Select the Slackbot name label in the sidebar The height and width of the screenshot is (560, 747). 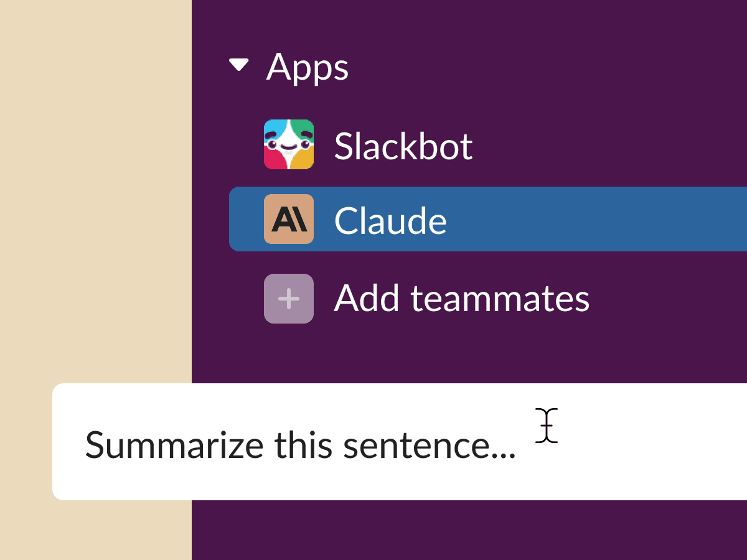403,146
